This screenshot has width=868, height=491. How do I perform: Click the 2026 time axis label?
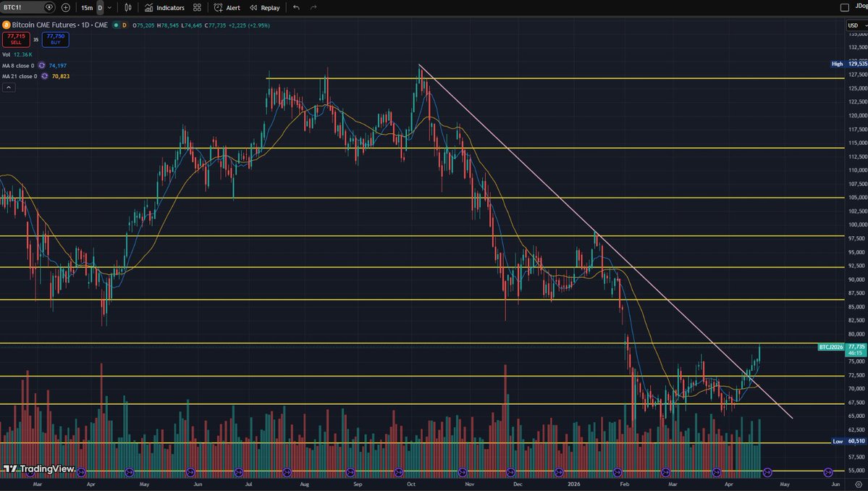[x=573, y=484]
